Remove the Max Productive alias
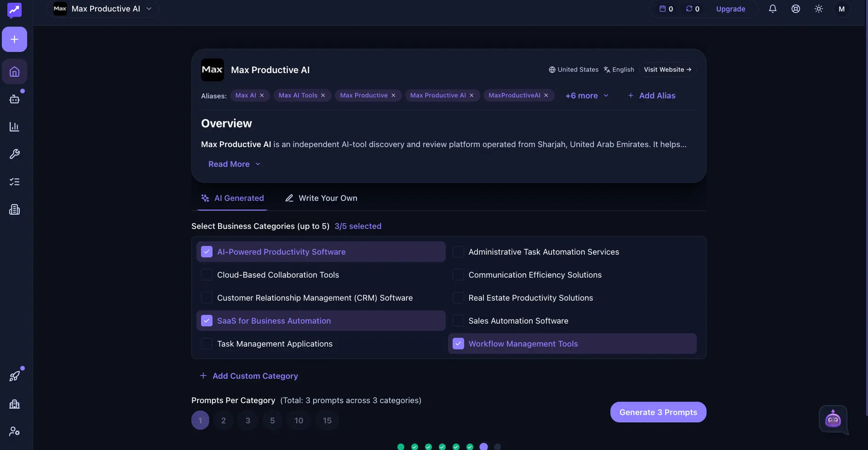Image resolution: width=868 pixels, height=450 pixels. click(x=393, y=95)
